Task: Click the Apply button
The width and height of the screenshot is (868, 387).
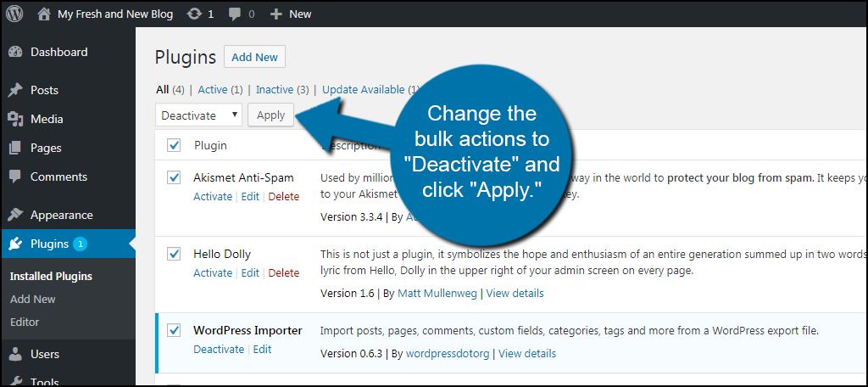Action: [270, 115]
